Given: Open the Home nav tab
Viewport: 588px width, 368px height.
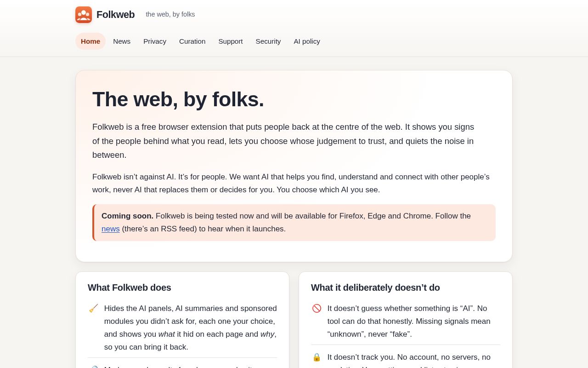Looking at the screenshot, I should pyautogui.click(x=90, y=41).
